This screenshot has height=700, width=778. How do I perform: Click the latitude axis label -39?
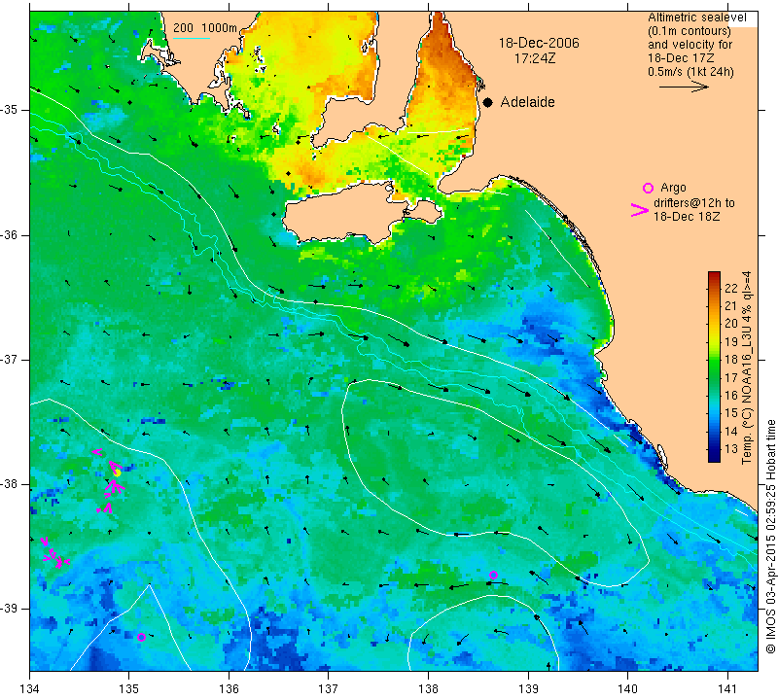pos(10,609)
